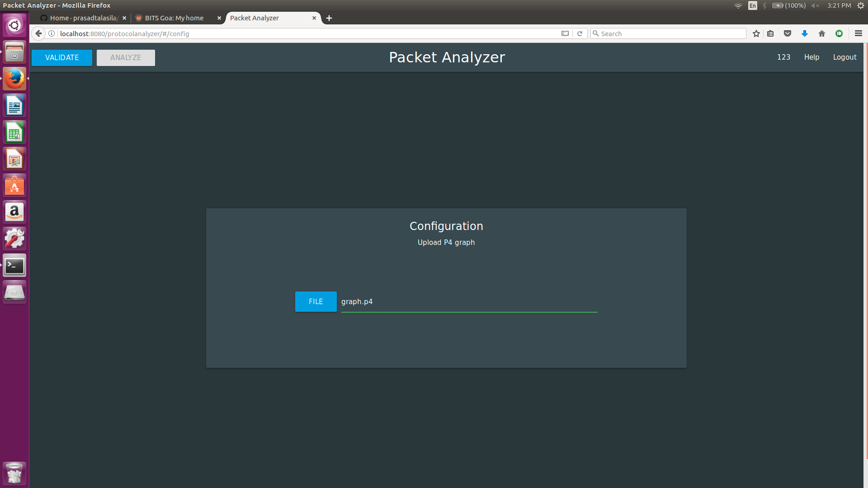Open Firefox hamburger menu

click(858, 33)
